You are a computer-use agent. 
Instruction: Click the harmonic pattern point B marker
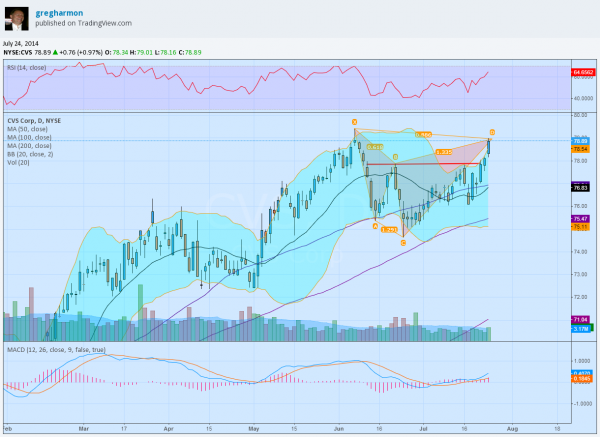(395, 157)
